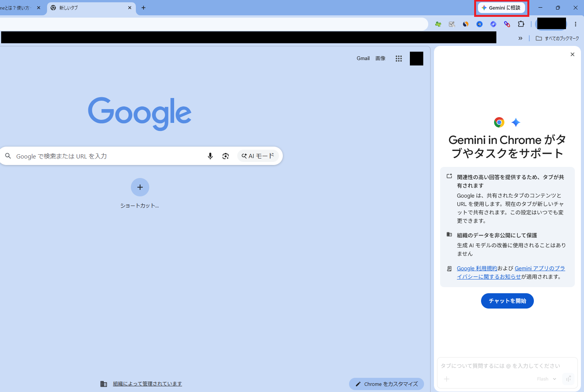Screen dimensions: 584x392
Task: Click the orange and navy swirl extension icon
Action: (x=466, y=24)
